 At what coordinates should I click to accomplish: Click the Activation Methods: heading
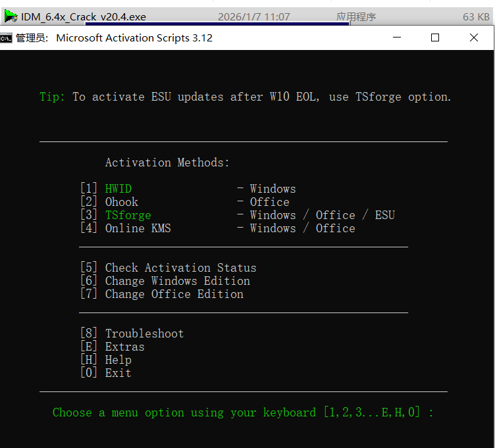(x=167, y=162)
